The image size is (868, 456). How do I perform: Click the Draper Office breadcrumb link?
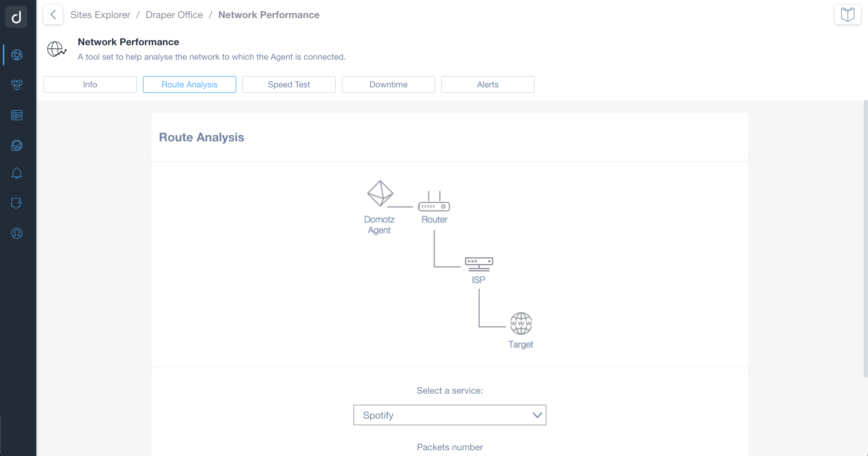[174, 14]
